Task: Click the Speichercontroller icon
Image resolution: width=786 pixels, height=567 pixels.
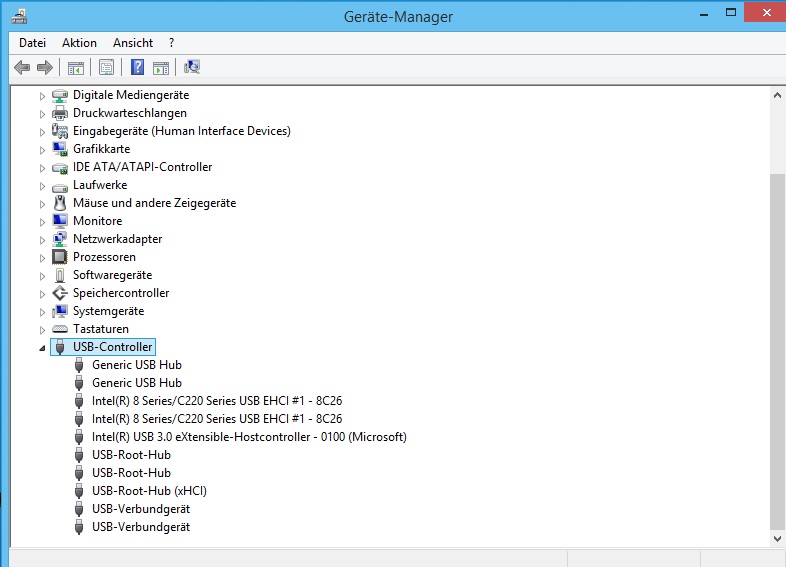Action: [60, 293]
